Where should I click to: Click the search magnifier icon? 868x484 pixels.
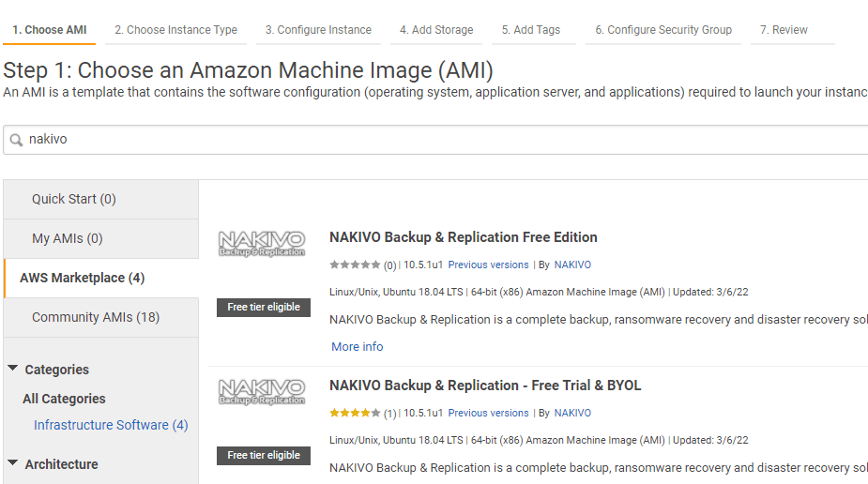17,140
